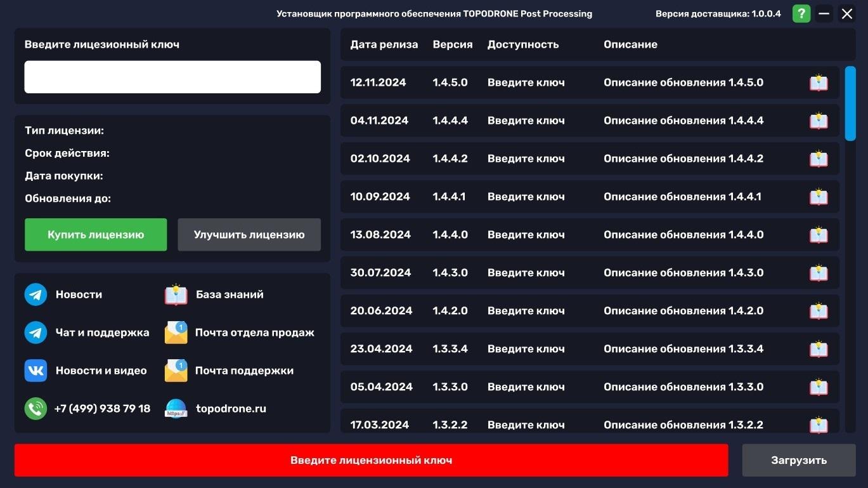This screenshot has width=868, height=488.
Task: Click the envelope icon for Почта поддержки
Action: pos(176,371)
